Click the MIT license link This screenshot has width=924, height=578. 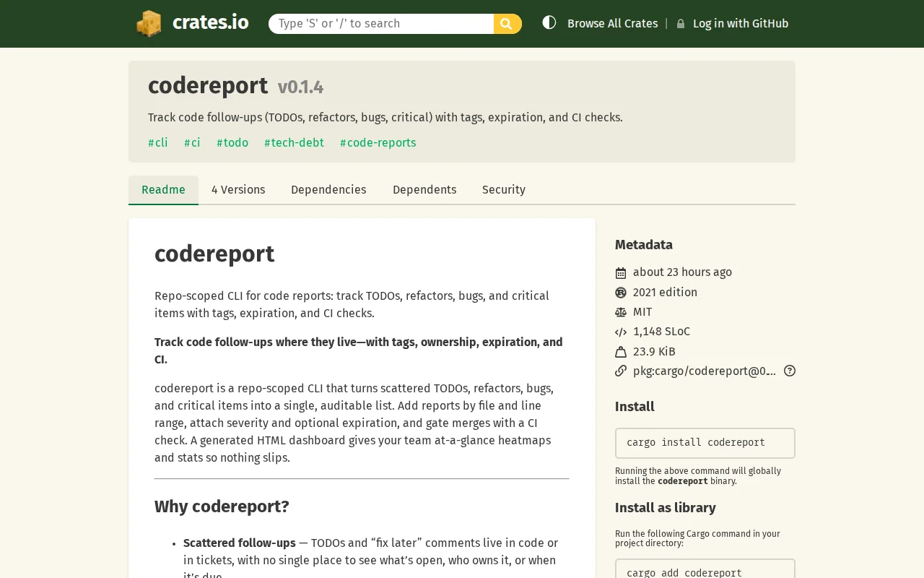coord(642,312)
